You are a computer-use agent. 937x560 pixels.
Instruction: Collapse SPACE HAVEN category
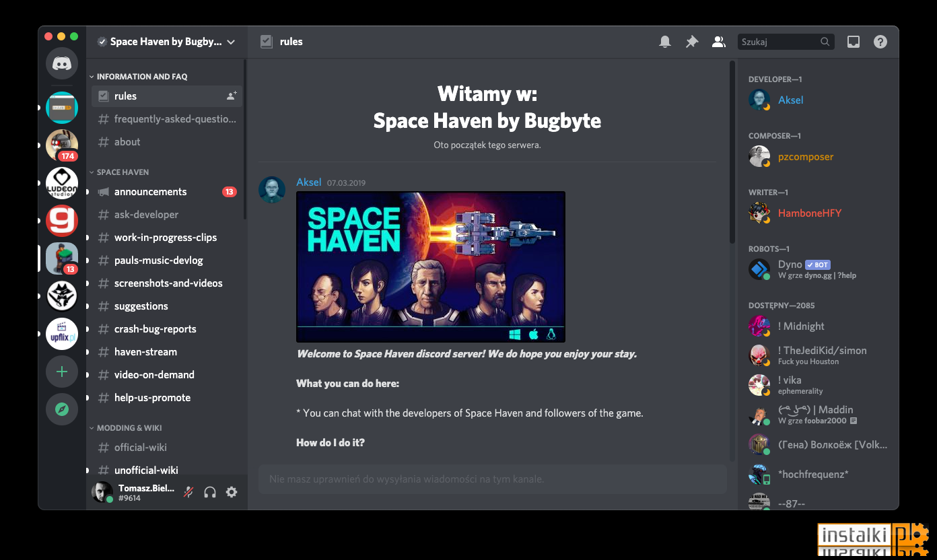point(119,172)
